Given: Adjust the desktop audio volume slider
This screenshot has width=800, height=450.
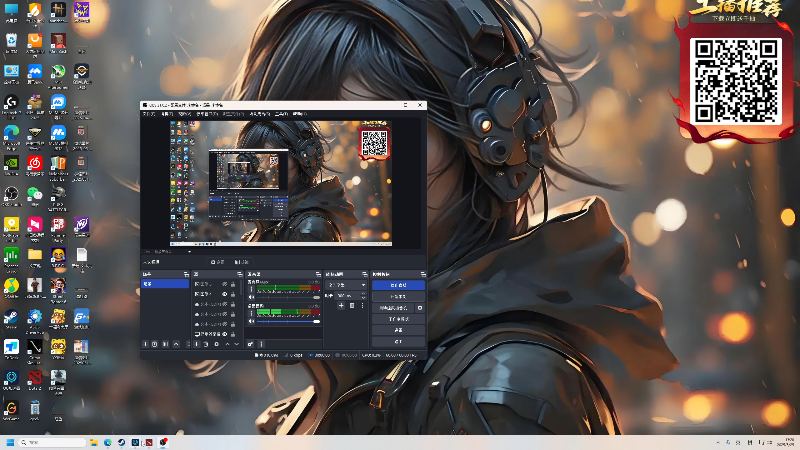Looking at the screenshot, I should tap(289, 297).
